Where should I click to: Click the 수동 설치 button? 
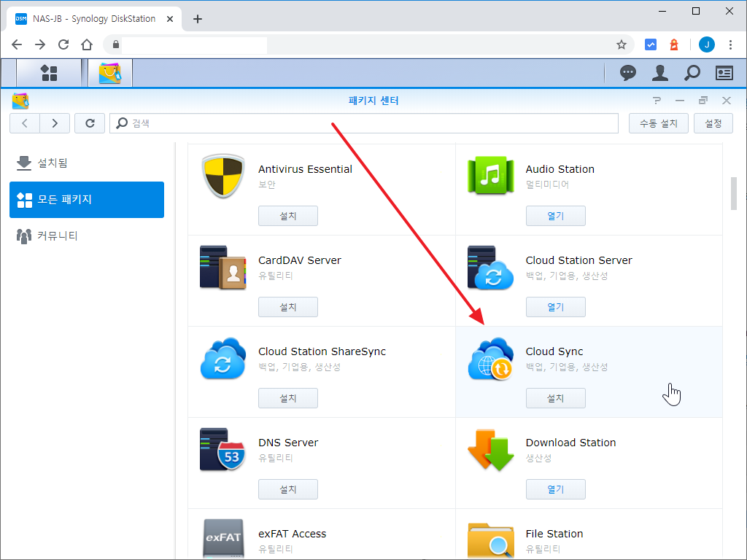pos(659,123)
